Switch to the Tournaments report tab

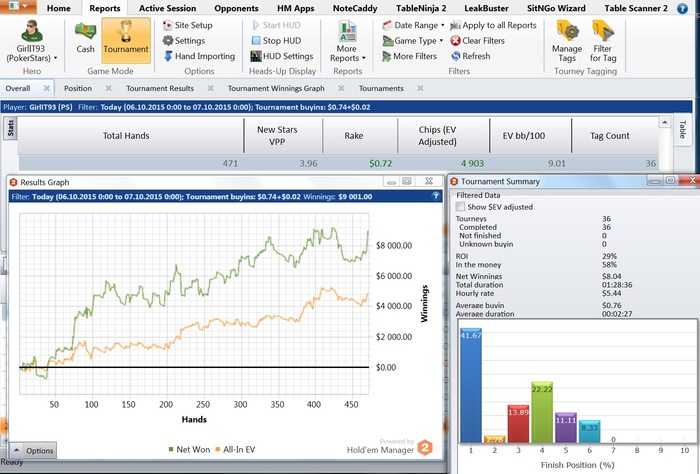[381, 88]
